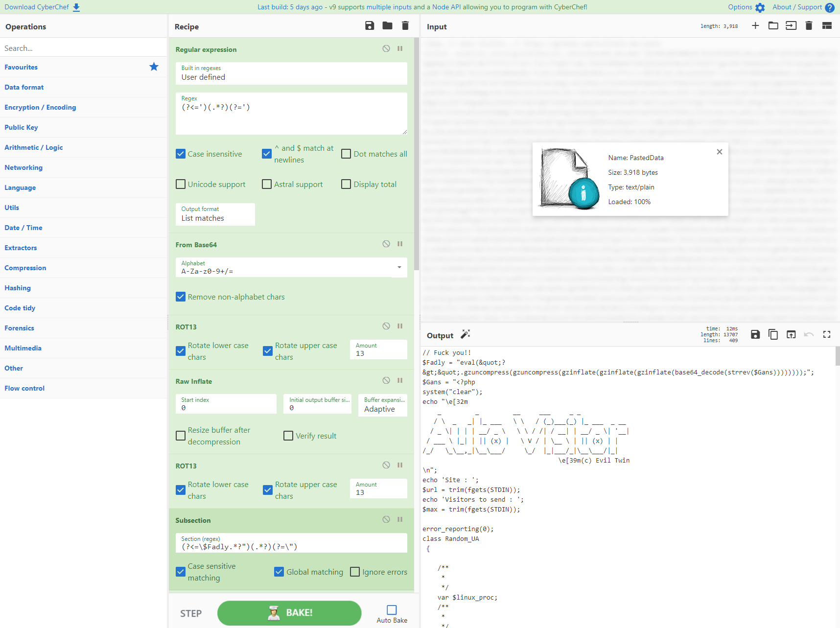The height and width of the screenshot is (628, 840).
Task: Copy raw output to clipboard
Action: click(x=773, y=334)
